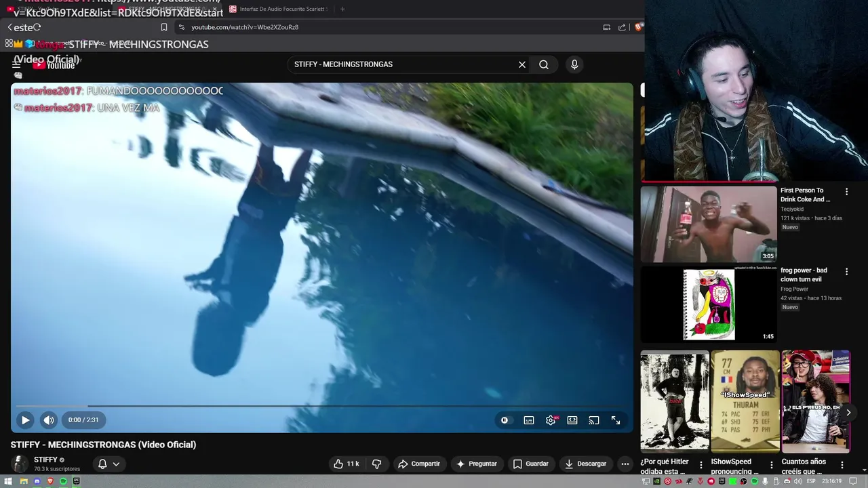Viewport: 868px width, 488px height.
Task: Open the STIFFY channel name link
Action: (45, 460)
